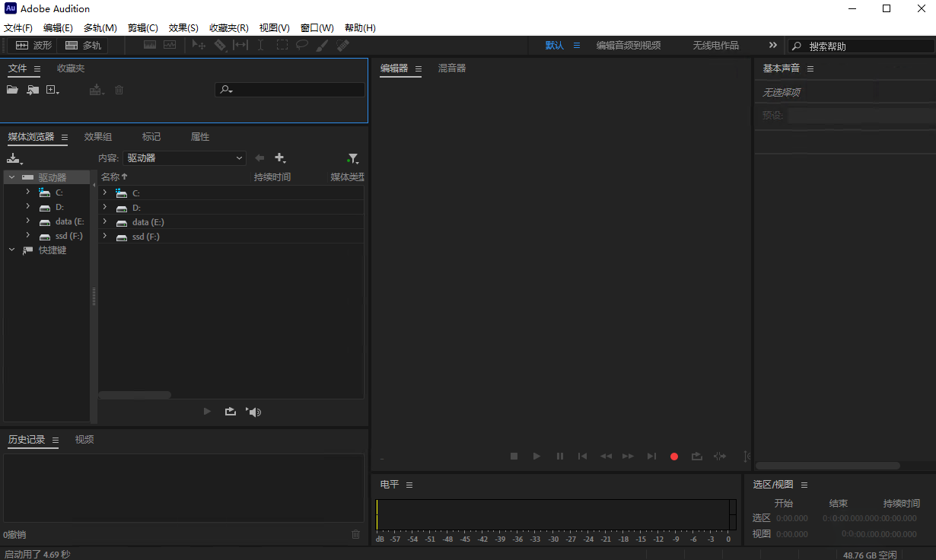Viewport: 936px width, 560px height.
Task: Select the Spot Healing Brush tool
Action: click(342, 46)
